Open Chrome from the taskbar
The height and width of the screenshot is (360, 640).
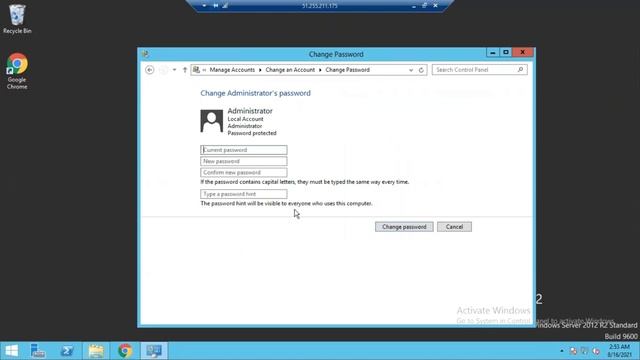pos(125,351)
